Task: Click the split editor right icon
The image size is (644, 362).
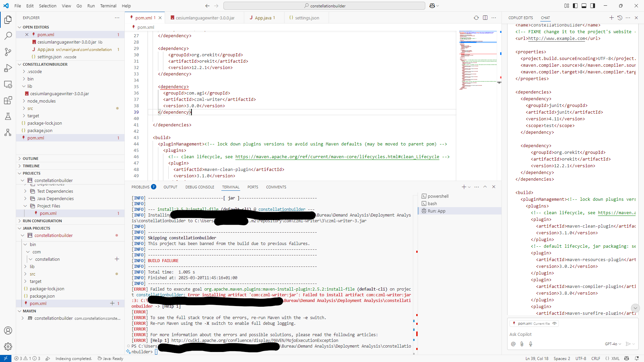Action: click(485, 18)
